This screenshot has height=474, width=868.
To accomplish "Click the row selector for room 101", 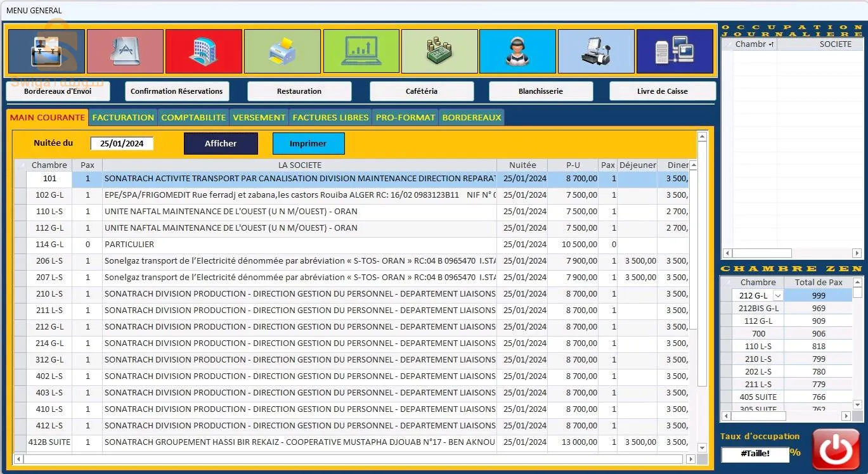I will coord(20,179).
